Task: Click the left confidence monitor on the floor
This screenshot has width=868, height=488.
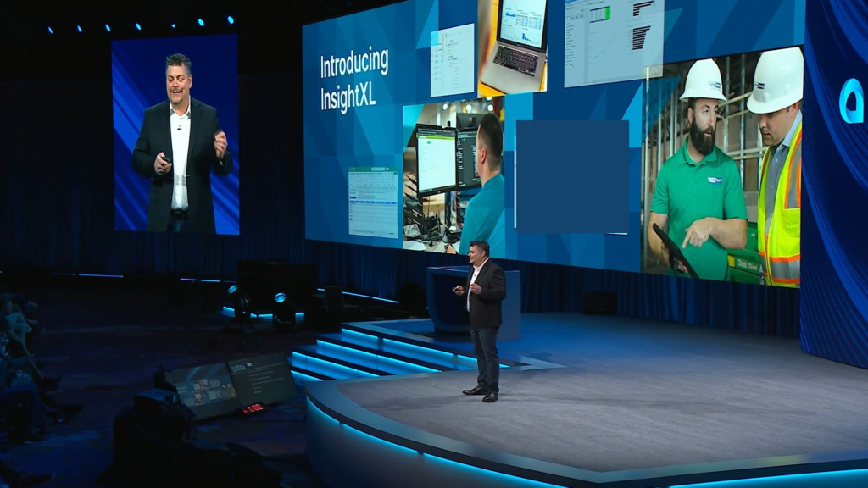Action: click(x=202, y=389)
